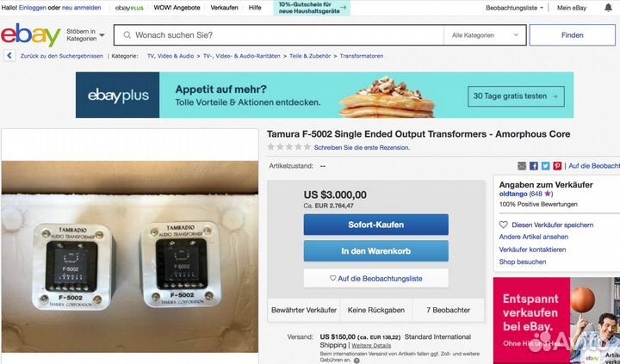The image size is (620, 364).
Task: Open seller oldtango profile link
Action: pyautogui.click(x=513, y=194)
